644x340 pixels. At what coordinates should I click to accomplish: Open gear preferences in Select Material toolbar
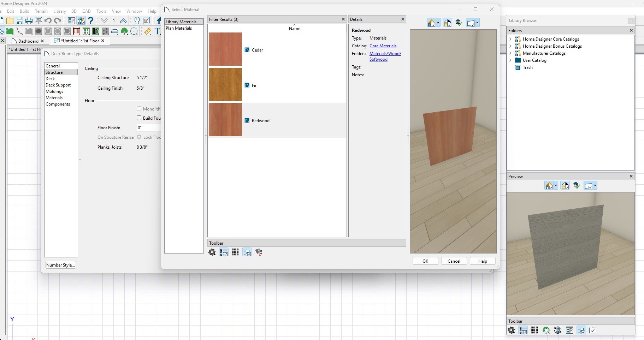pos(212,252)
